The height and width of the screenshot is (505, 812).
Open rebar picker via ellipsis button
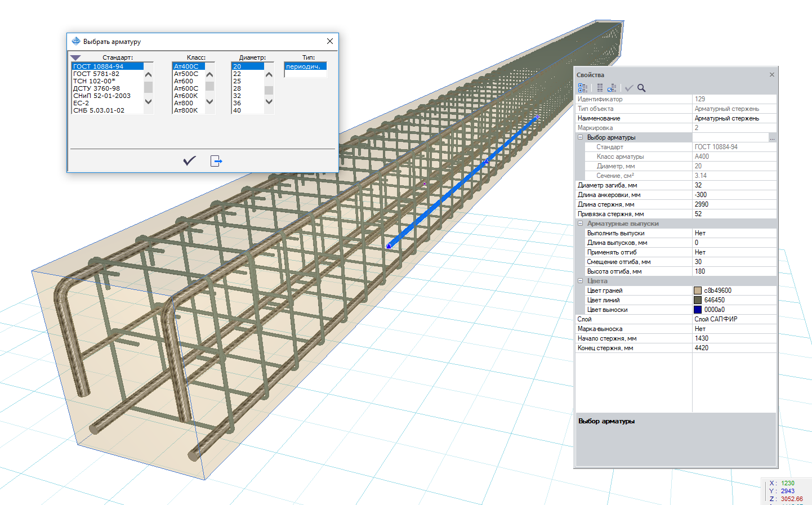click(772, 138)
